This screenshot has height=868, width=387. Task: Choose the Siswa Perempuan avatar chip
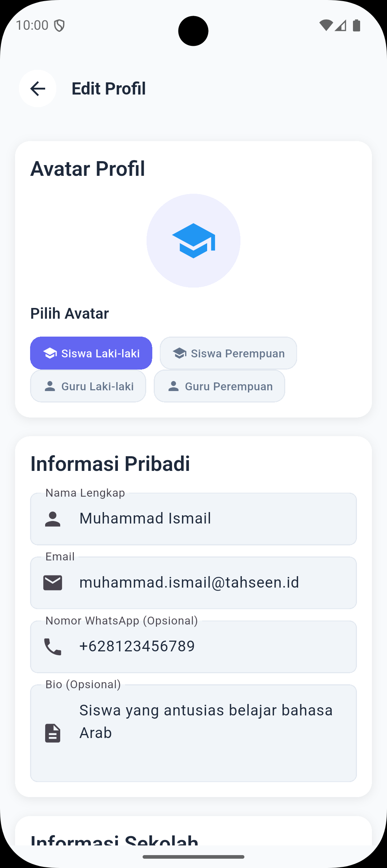[x=228, y=353]
